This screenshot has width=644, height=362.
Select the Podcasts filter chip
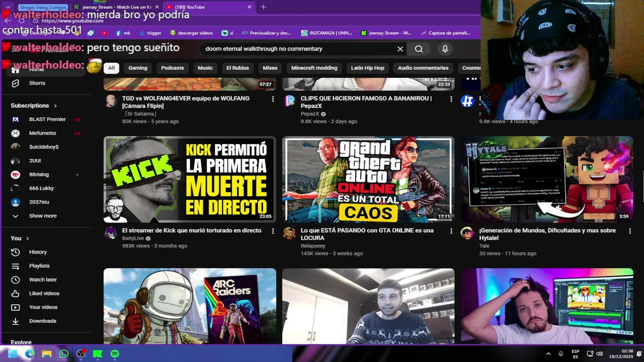(x=173, y=68)
